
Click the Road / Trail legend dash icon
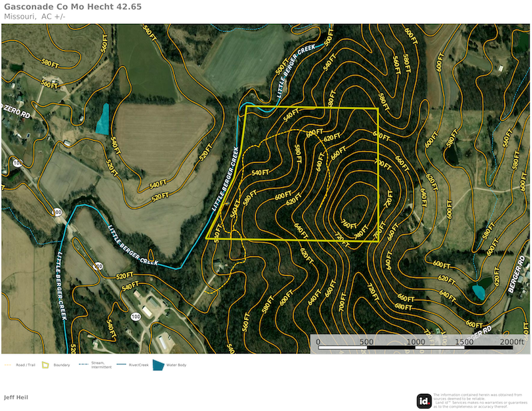[x=7, y=365]
